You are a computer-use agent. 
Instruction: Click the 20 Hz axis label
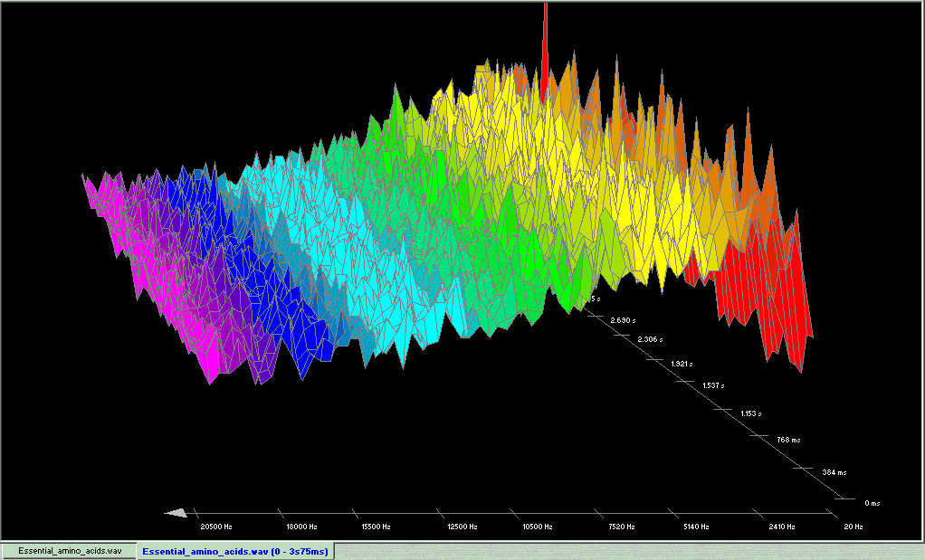[853, 526]
